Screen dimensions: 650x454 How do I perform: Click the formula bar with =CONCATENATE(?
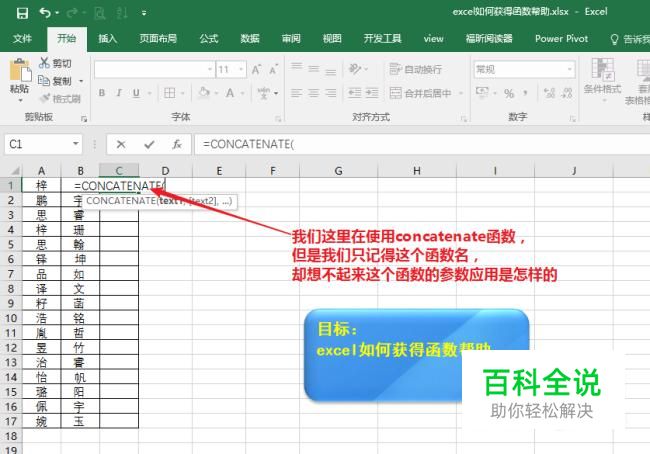pyautogui.click(x=422, y=144)
